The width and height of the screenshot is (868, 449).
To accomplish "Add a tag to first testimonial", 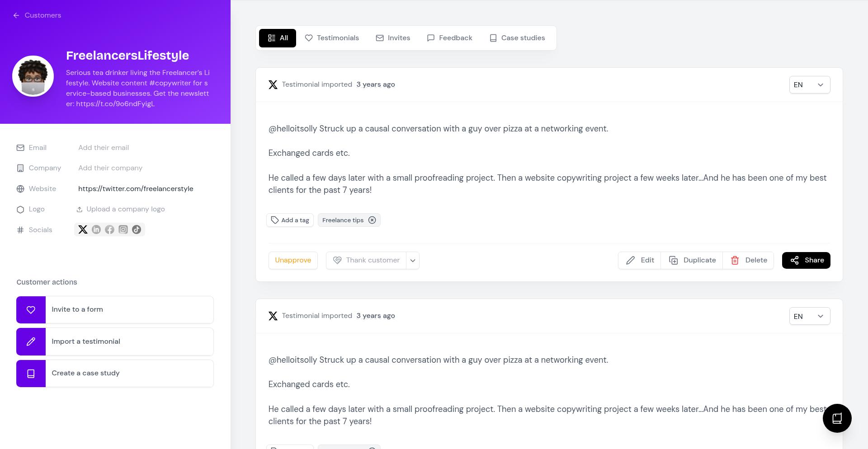I will 290,220.
